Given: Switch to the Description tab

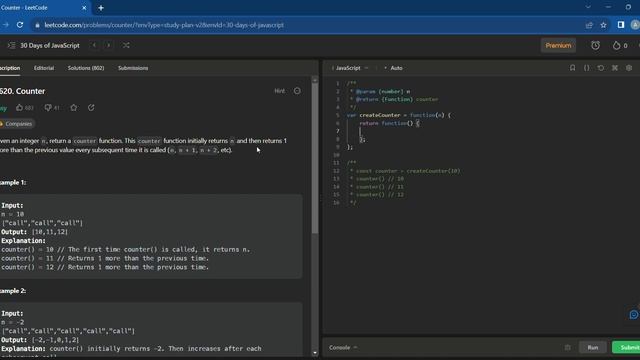Looking at the screenshot, I should (10, 68).
